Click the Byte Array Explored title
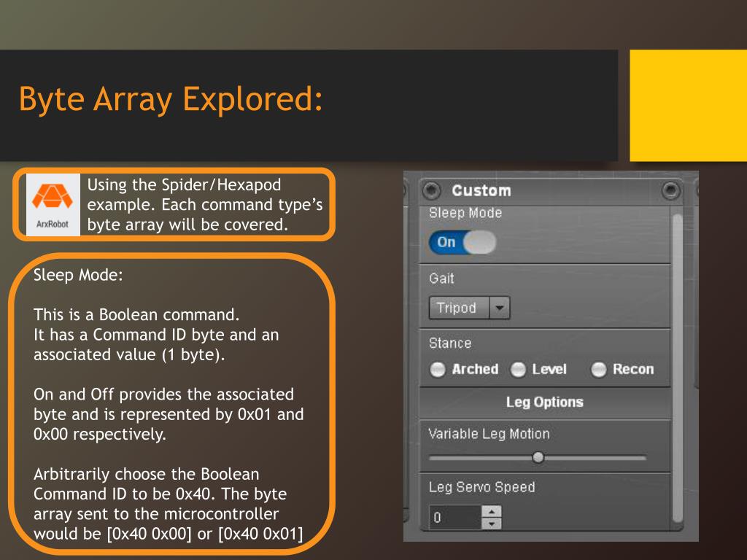The image size is (747, 560). point(171,99)
